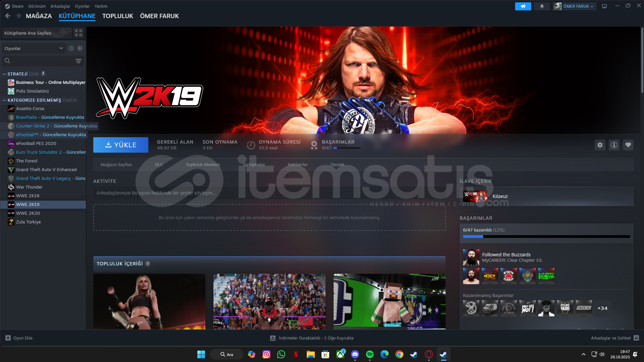644x362 pixels.
Task: Open the game information icon
Action: tap(614, 145)
